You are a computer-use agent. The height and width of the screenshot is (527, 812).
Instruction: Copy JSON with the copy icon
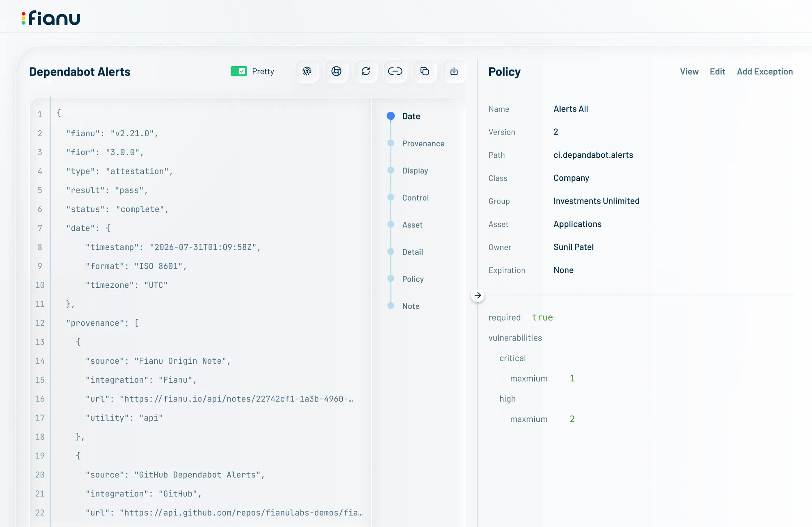[x=425, y=72]
